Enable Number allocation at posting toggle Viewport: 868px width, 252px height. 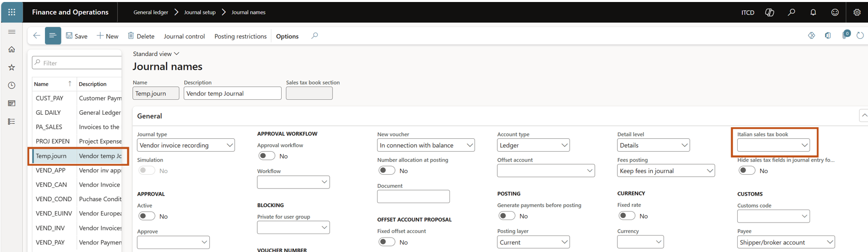387,171
